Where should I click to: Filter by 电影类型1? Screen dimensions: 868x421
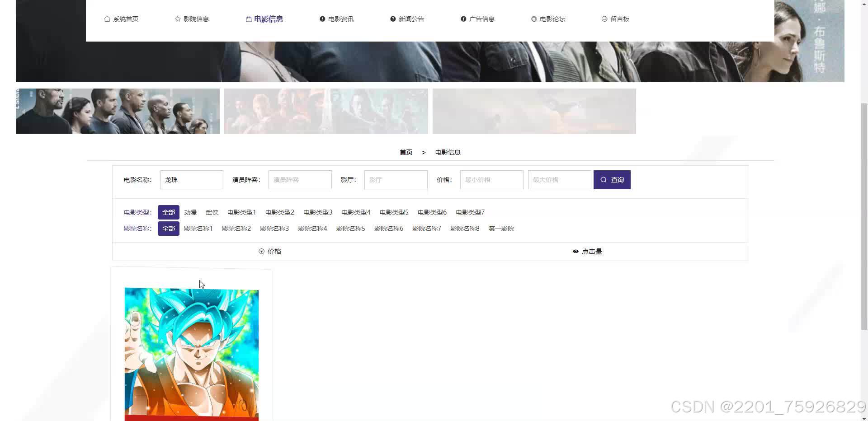242,212
